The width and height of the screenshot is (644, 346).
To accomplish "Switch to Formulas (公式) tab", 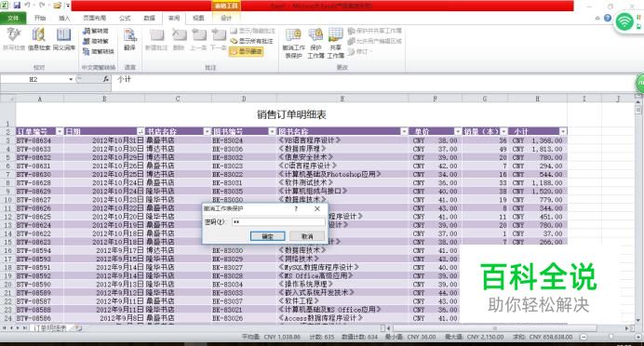I will pos(125,18).
